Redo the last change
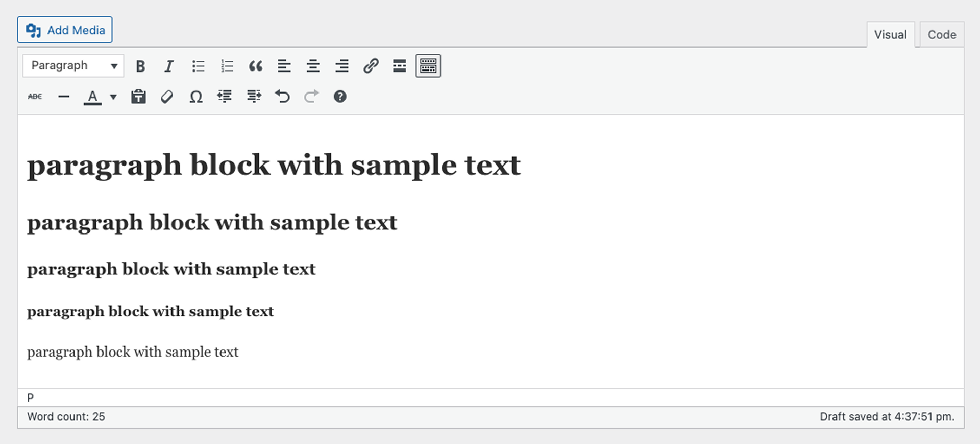Screen dimensions: 980x444 point(311,97)
